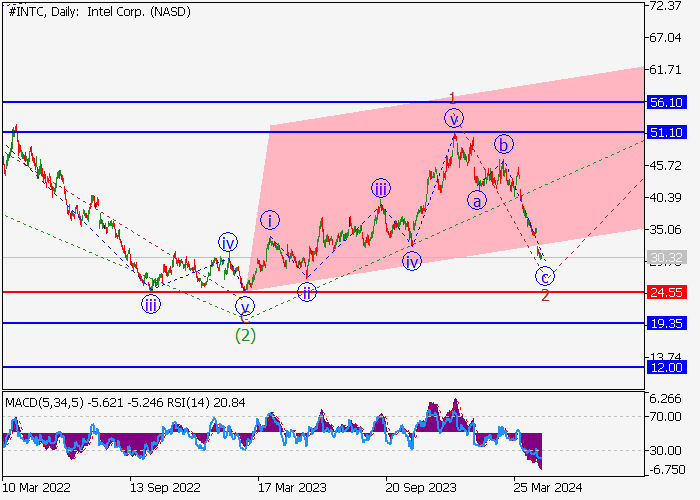Screen dimensions: 700x500
Task: Select the circled 'c' wave label
Action: [545, 276]
